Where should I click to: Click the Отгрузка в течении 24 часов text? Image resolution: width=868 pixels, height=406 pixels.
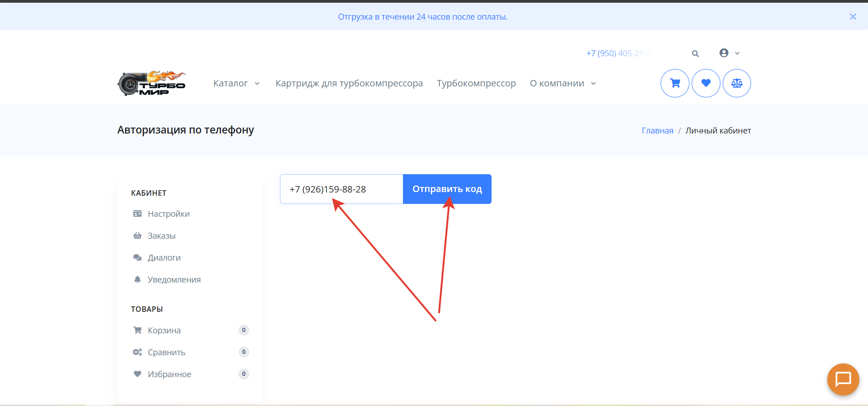coord(423,17)
